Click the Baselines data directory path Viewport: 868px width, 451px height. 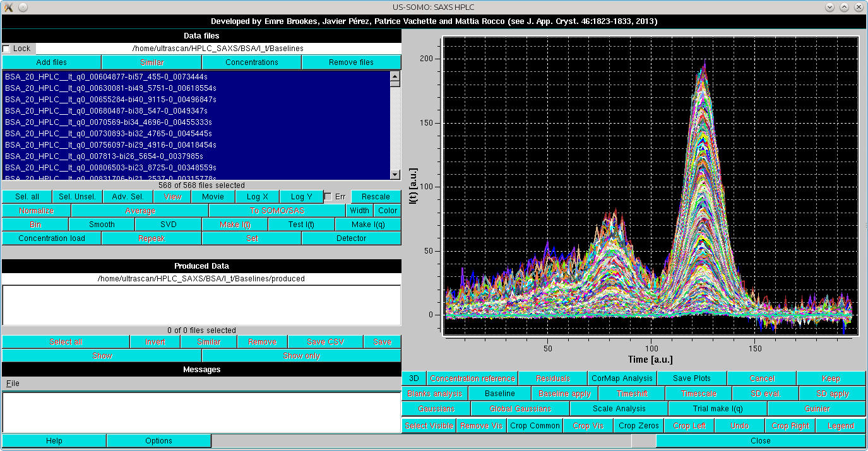[x=218, y=49]
